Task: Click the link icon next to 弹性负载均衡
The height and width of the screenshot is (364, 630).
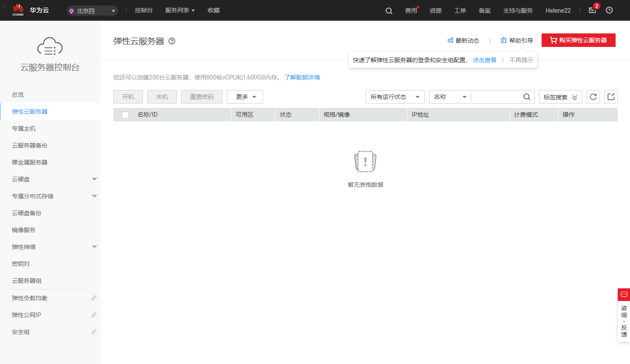Action: pos(94,298)
